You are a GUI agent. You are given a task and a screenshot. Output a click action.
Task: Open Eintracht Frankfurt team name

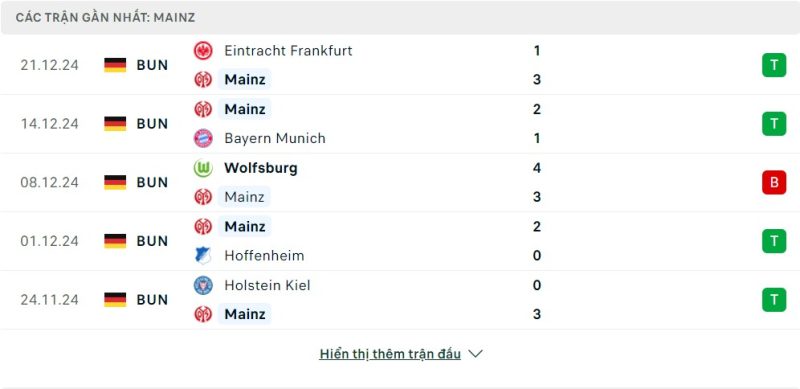coord(288,51)
